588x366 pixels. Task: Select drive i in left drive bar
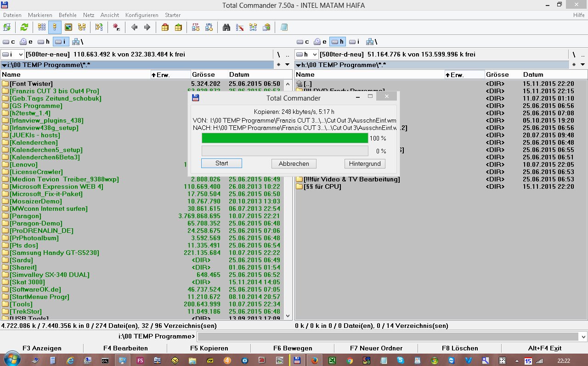pyautogui.click(x=61, y=42)
